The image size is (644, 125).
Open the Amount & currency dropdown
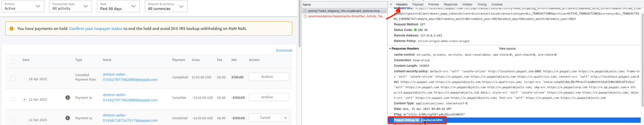pyautogui.click(x=166, y=6)
